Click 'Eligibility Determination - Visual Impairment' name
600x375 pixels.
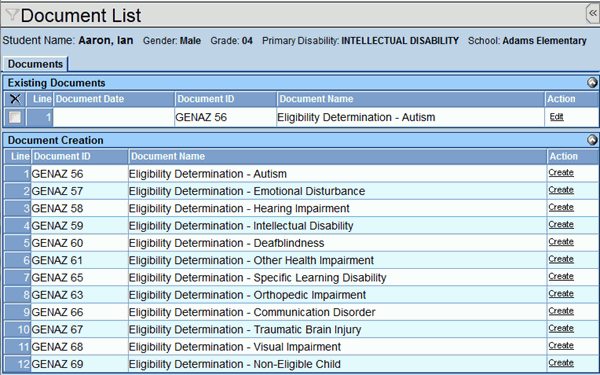235,347
